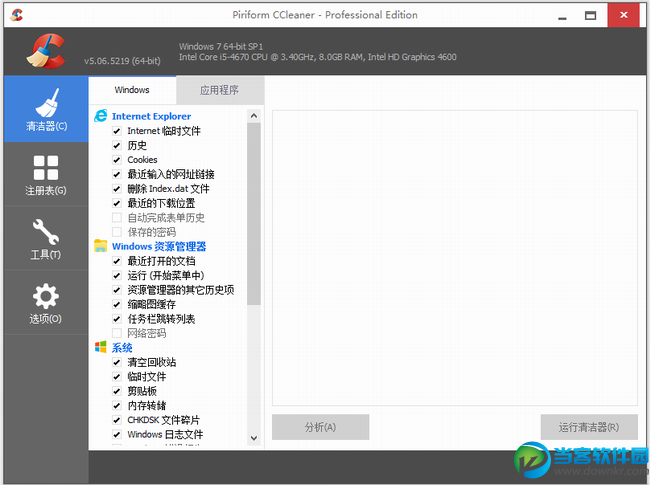This screenshot has width=650, height=485.
Task: Open the Tools (工具) wrench section
Action: click(46, 239)
